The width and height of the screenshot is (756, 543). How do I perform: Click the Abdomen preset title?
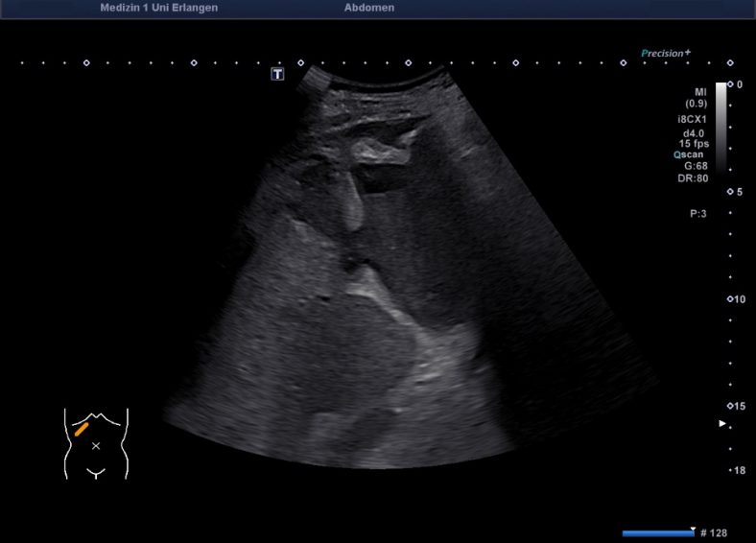point(369,8)
